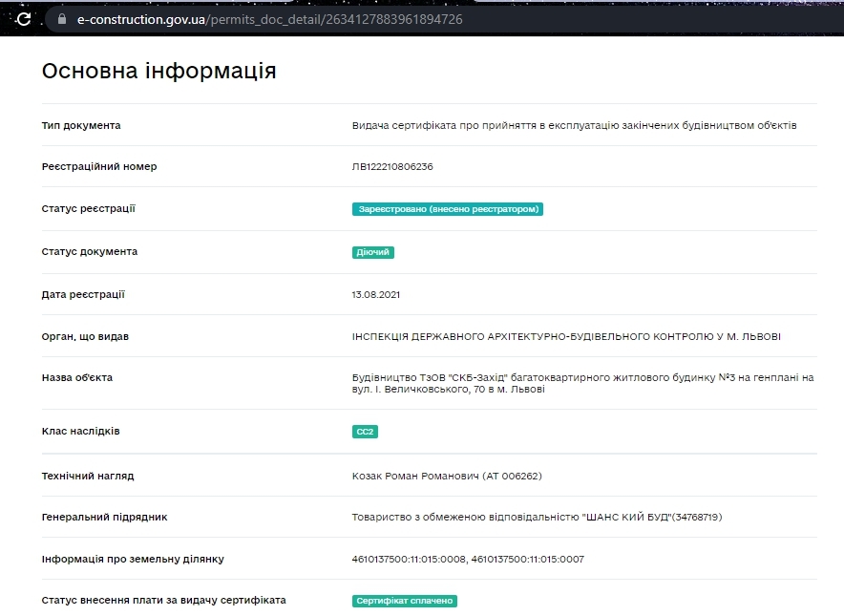
Task: Select 'Козак Роман Романович (АТ 006262)'
Action: pos(447,476)
